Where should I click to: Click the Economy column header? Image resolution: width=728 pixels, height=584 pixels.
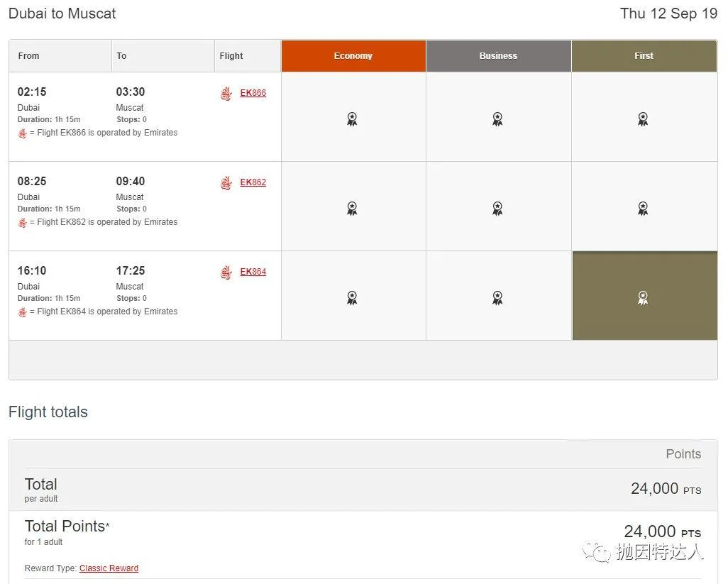pos(353,56)
